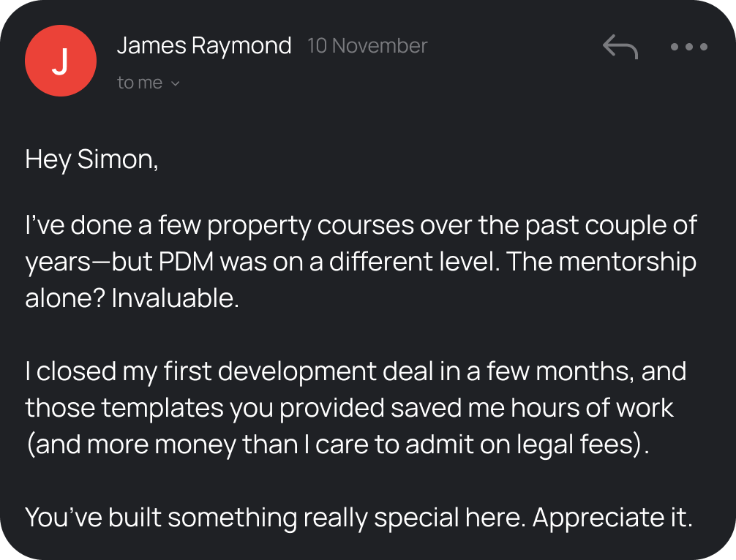
Task: Click the "alone? Invaluable." line
Action: [132, 298]
